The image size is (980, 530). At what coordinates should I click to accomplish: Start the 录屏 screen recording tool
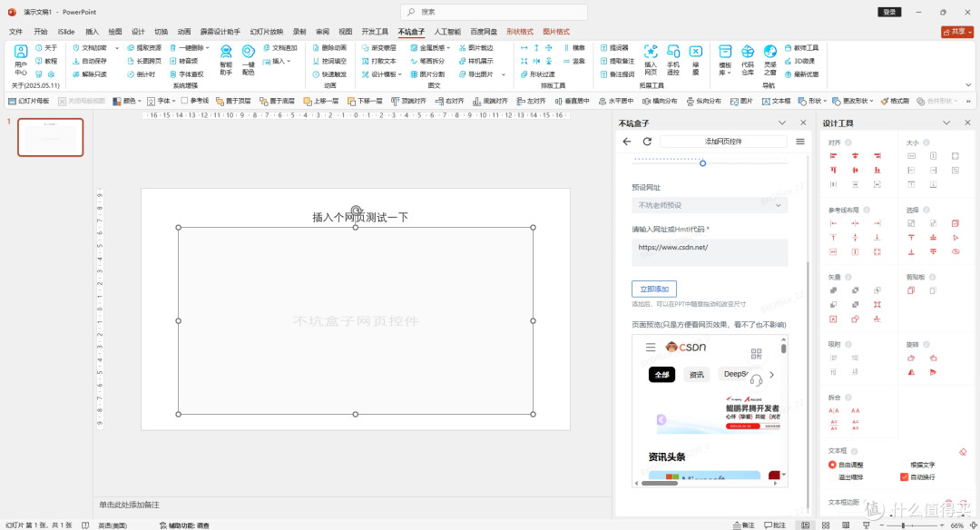(696, 60)
